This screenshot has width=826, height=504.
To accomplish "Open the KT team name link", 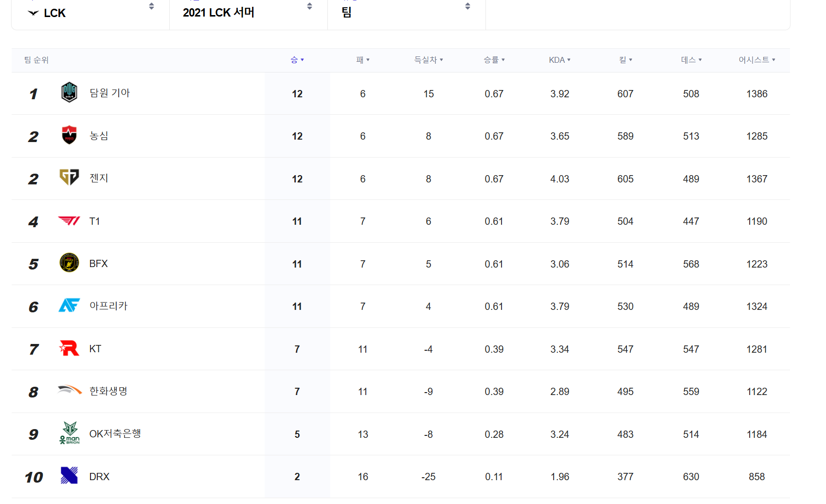I will pyautogui.click(x=95, y=349).
